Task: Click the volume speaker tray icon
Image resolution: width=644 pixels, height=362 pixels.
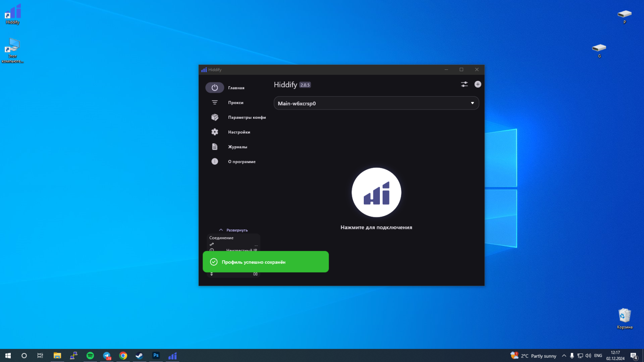Action: 588,355
